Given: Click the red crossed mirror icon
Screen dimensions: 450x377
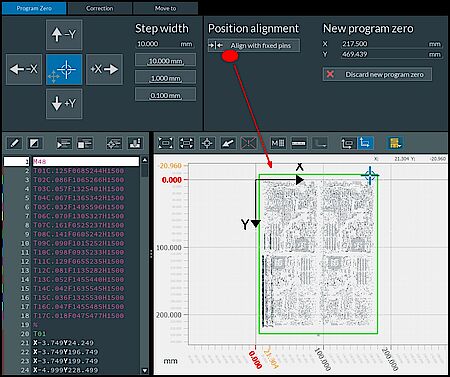Looking at the screenshot, I should 249,143.
